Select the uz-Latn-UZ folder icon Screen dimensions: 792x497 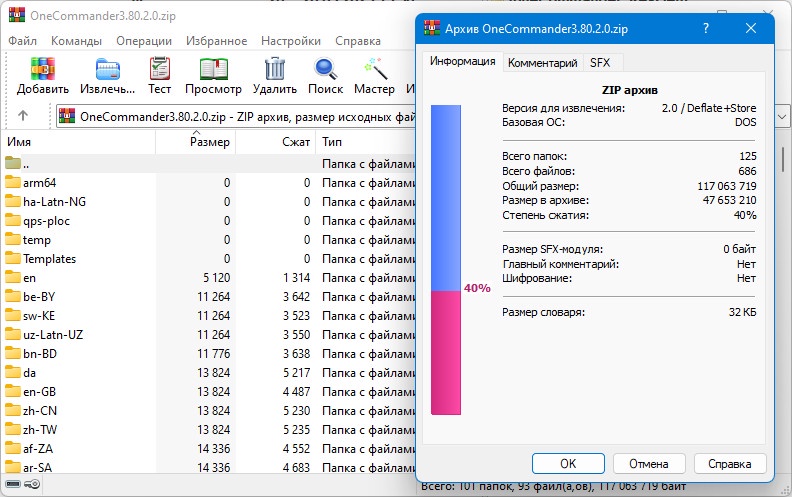pyautogui.click(x=13, y=334)
